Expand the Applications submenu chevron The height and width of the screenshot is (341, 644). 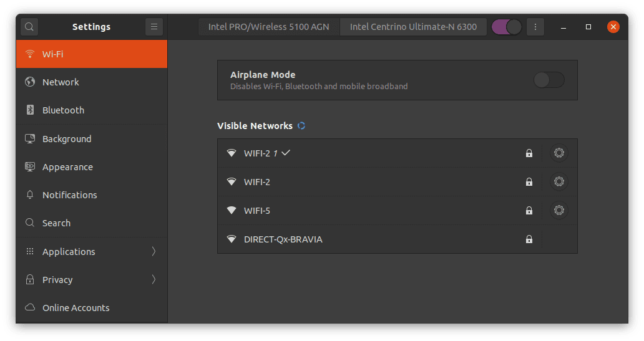tap(154, 252)
